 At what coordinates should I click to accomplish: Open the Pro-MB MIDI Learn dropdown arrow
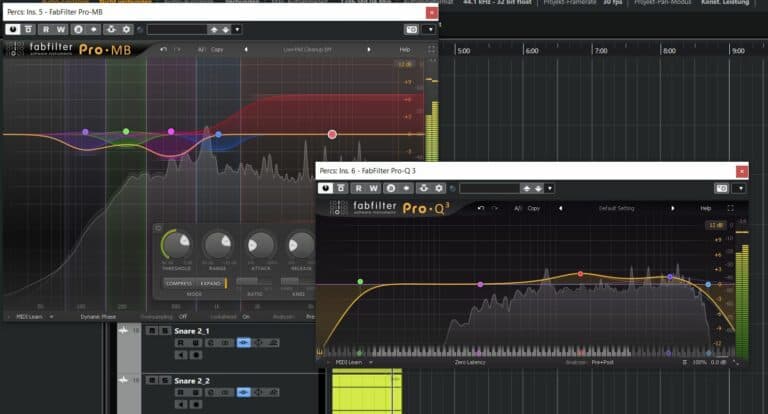[51, 317]
